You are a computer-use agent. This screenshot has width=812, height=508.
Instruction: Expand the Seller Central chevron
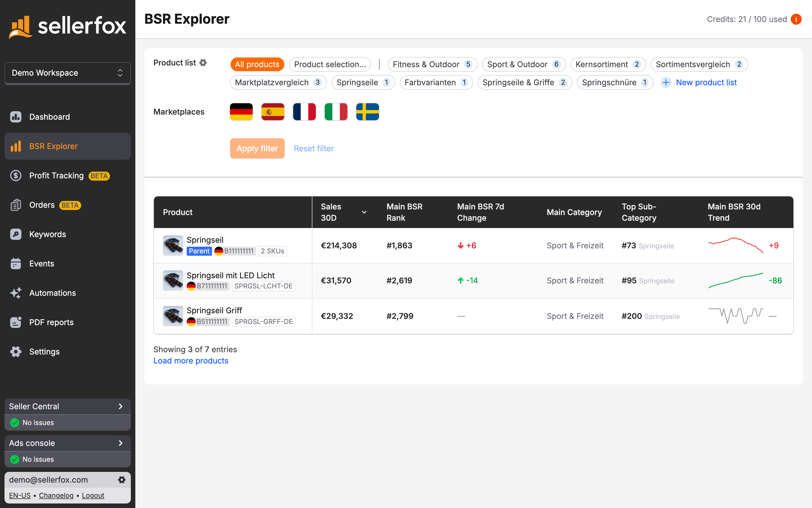(x=120, y=406)
